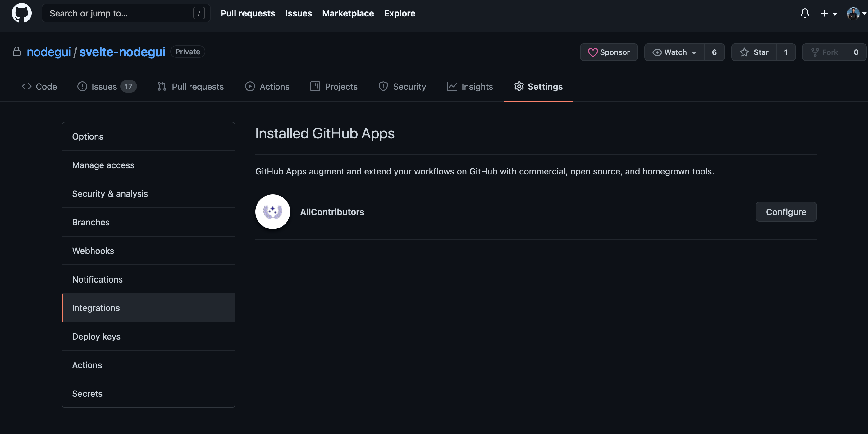Open the user avatar menu

pyautogui.click(x=855, y=13)
